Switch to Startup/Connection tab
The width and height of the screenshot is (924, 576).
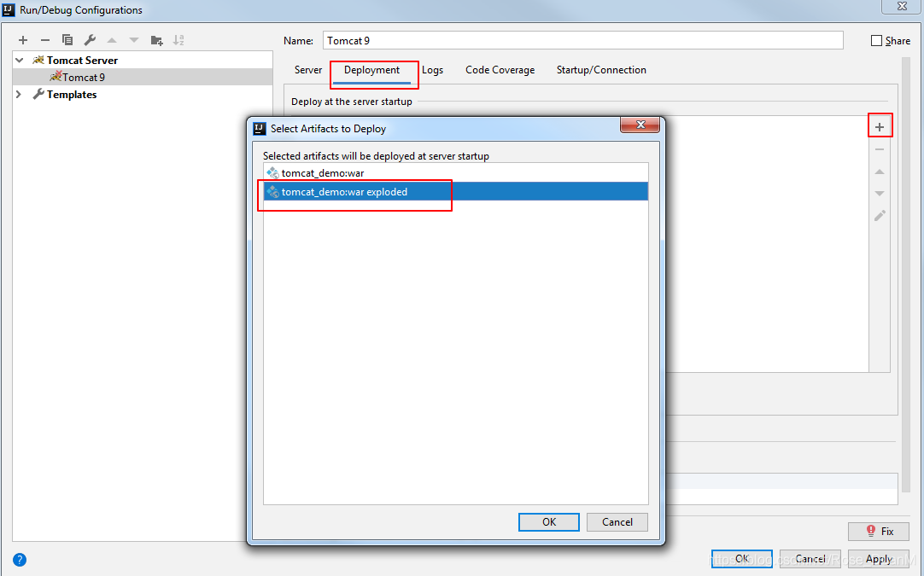pyautogui.click(x=601, y=69)
